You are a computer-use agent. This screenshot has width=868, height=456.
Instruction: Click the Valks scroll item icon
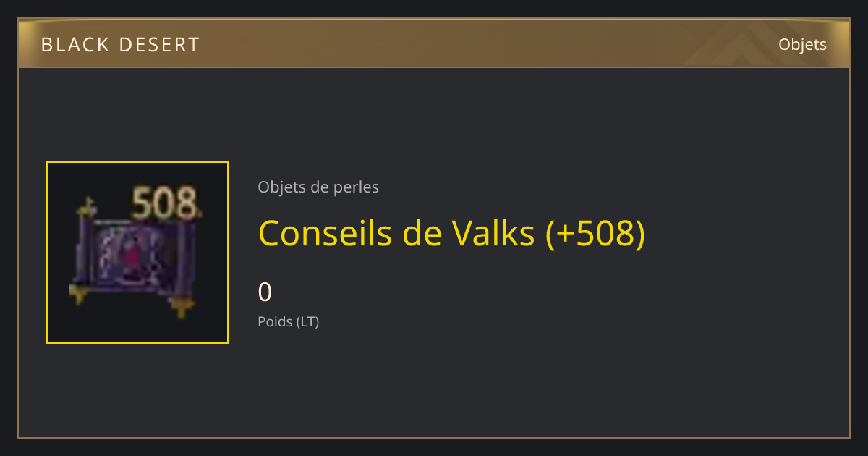pos(136,253)
